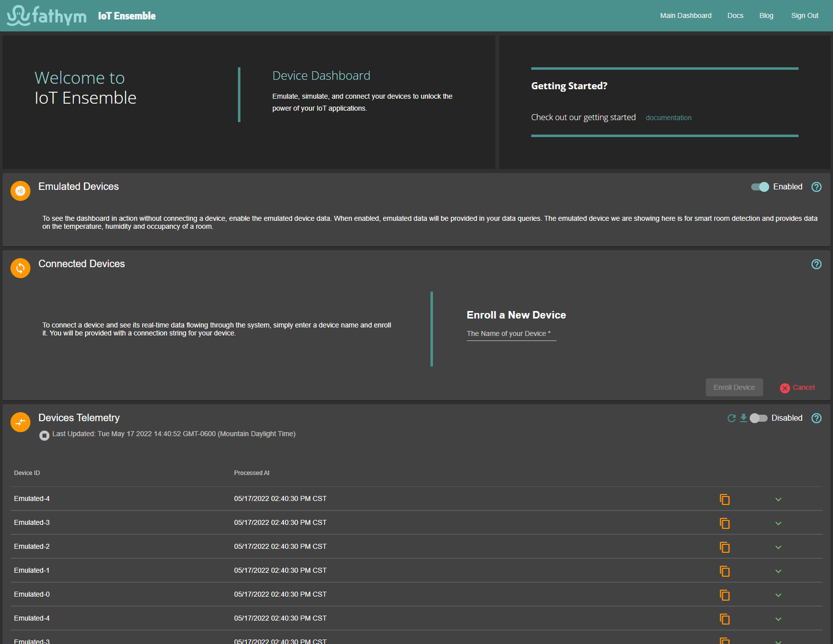Focus the Name of your Device field
The image size is (833, 644).
[511, 333]
